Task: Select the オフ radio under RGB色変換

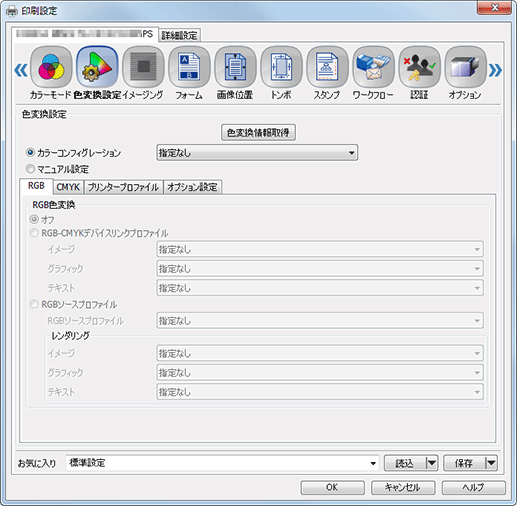Action: (34, 219)
